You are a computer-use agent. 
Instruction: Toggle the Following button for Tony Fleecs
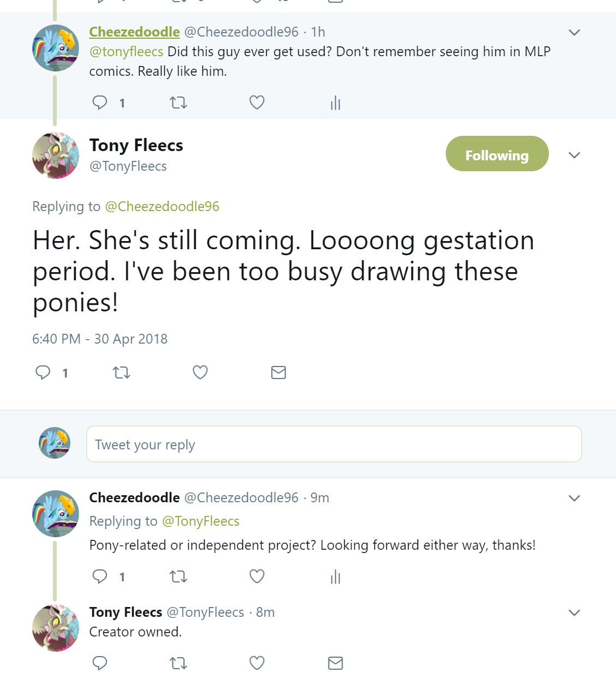tap(497, 154)
